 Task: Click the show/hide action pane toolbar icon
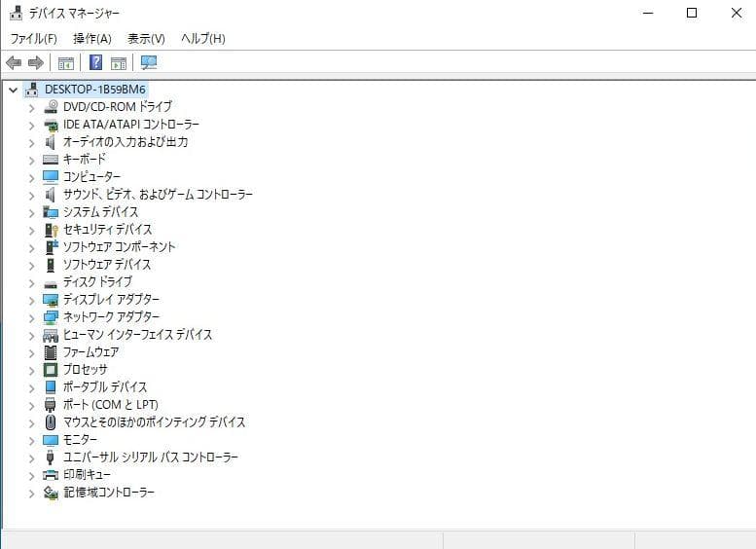point(118,62)
